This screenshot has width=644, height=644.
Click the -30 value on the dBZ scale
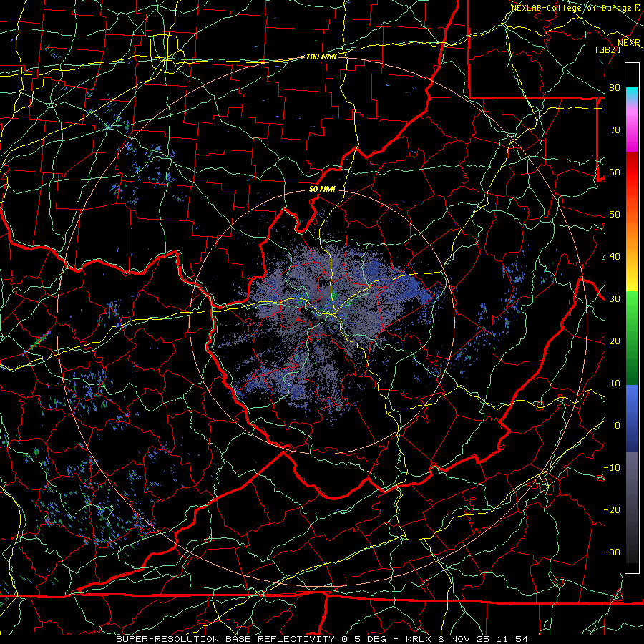pos(612,552)
